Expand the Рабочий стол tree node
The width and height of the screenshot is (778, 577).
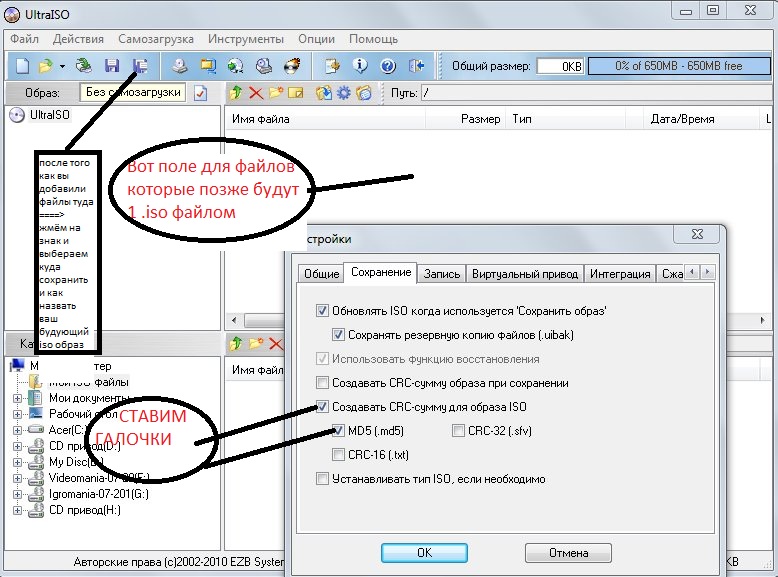(x=17, y=414)
